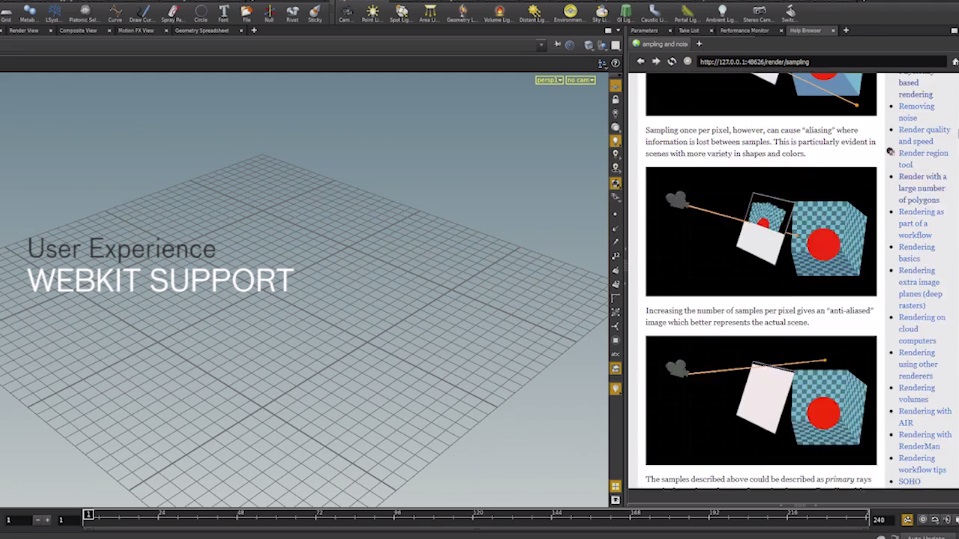Click the Environment Light shelf tool
This screenshot has height=539, width=959.
click(x=570, y=12)
